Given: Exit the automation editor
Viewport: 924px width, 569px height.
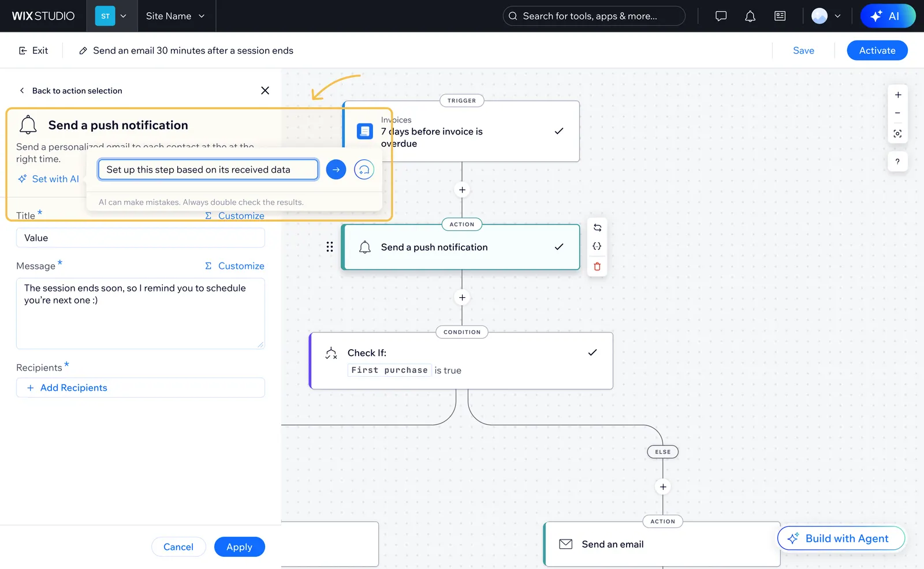Looking at the screenshot, I should pos(33,51).
